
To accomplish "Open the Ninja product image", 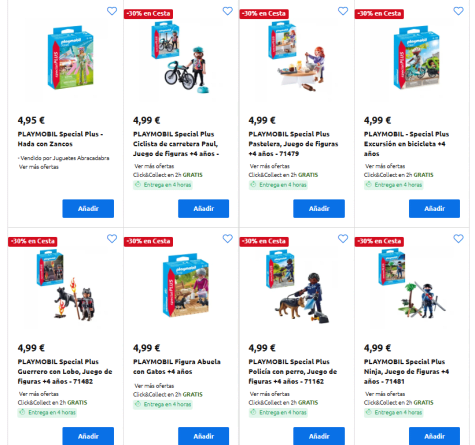I will [412, 286].
